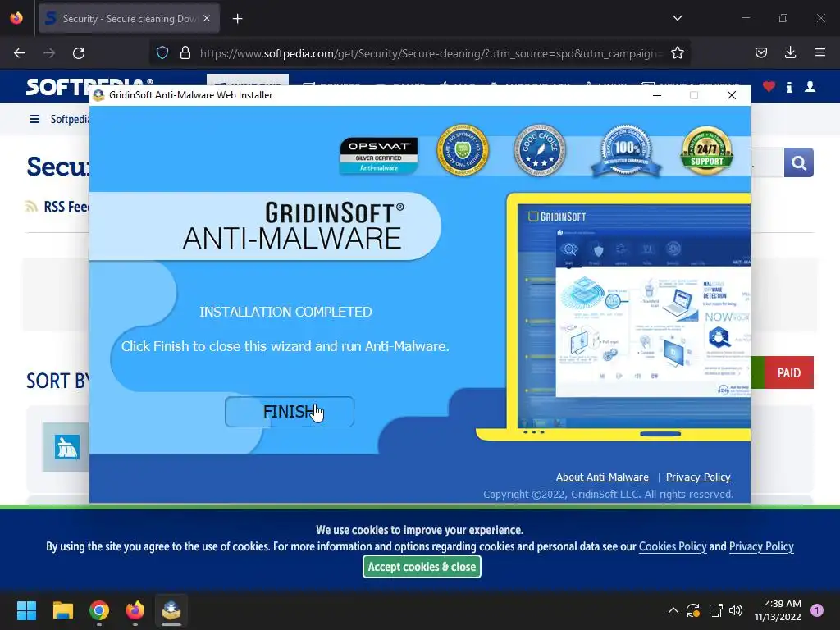Screen dimensions: 840x630
Task: Open Firefox downloads panel
Action: pos(790,53)
